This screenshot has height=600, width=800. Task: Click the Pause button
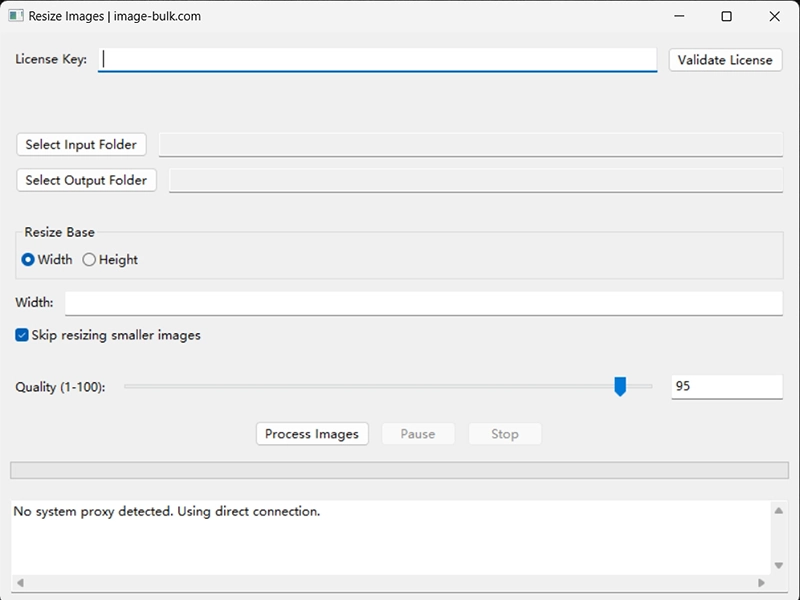click(x=418, y=434)
